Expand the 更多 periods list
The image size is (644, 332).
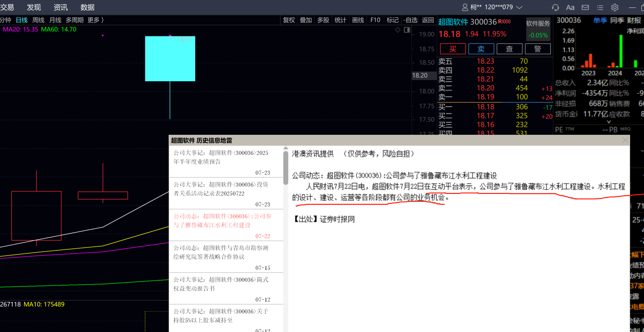tap(96, 20)
